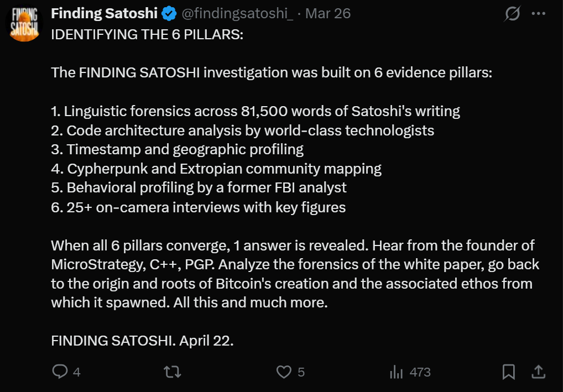Click the reply count of 4
This screenshot has width=563, height=392.
76,372
